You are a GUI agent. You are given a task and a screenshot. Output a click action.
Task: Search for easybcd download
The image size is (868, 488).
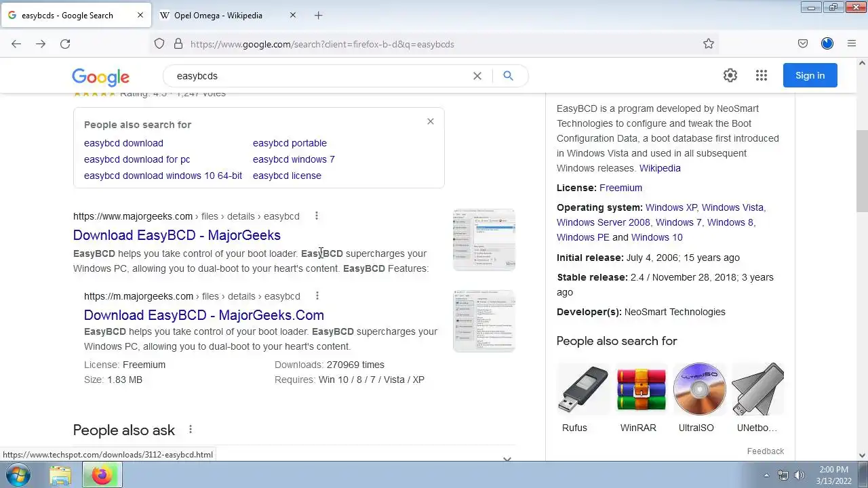click(123, 143)
